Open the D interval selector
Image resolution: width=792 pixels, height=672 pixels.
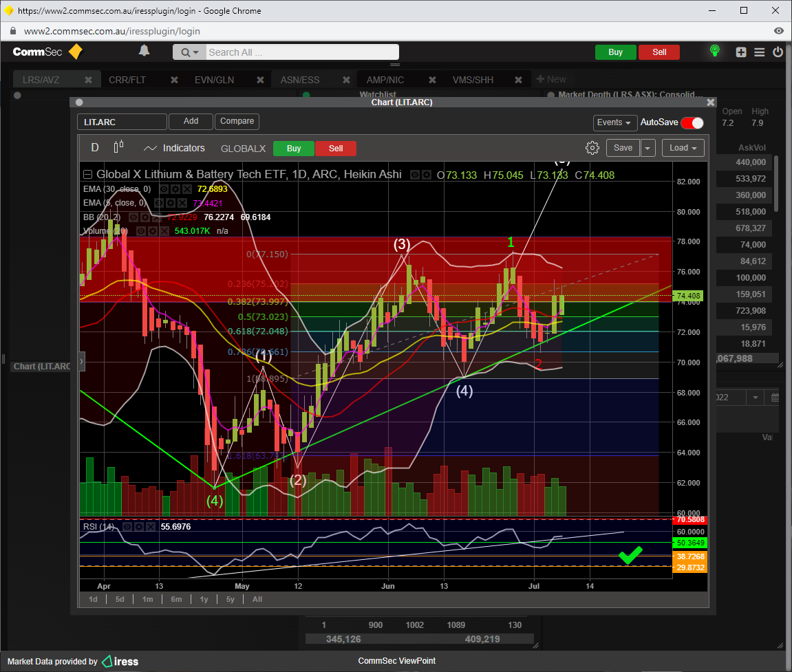(x=94, y=147)
